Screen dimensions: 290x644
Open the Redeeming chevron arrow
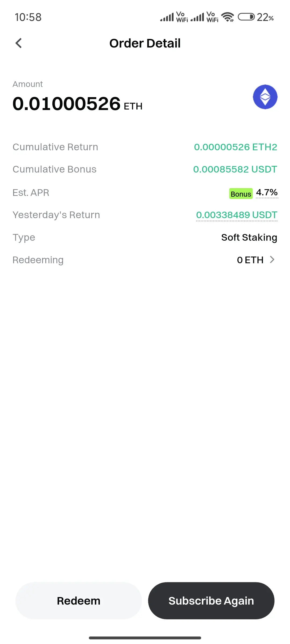272,259
